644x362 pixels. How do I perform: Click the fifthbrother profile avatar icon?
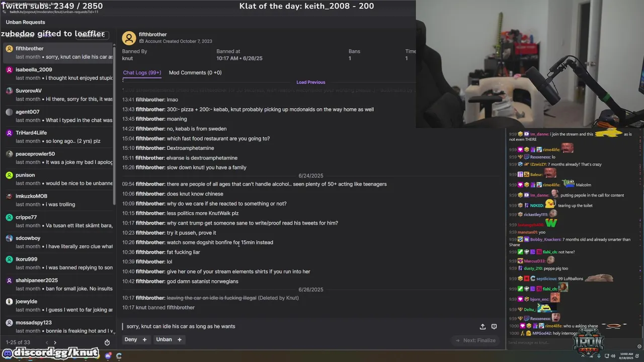tap(129, 38)
